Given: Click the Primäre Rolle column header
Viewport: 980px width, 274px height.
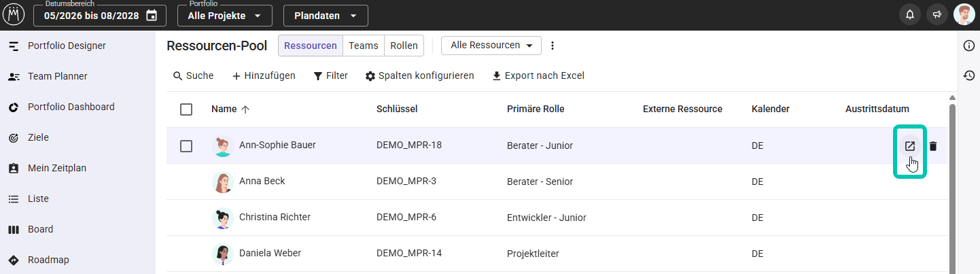Looking at the screenshot, I should tap(536, 109).
